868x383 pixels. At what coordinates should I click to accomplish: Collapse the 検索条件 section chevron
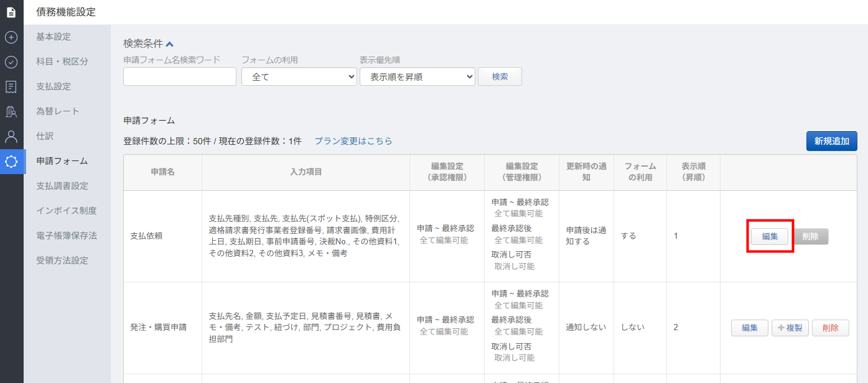(x=170, y=44)
